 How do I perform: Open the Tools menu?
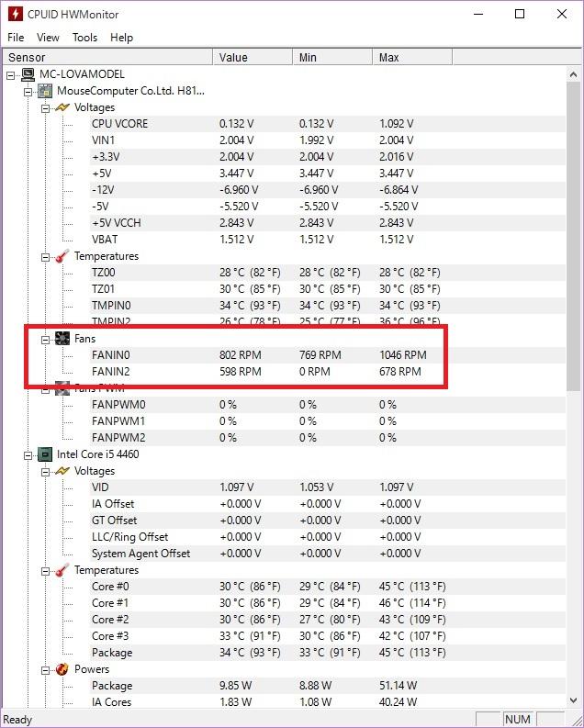(84, 38)
